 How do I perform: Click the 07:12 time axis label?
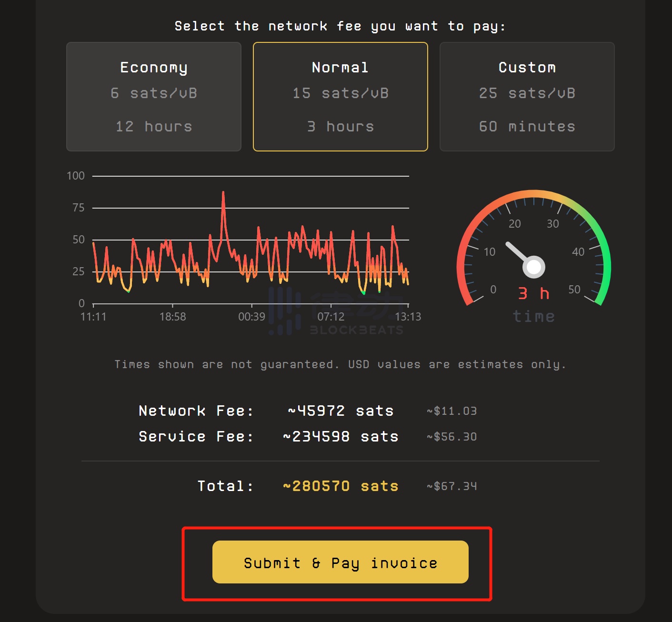coord(331,317)
